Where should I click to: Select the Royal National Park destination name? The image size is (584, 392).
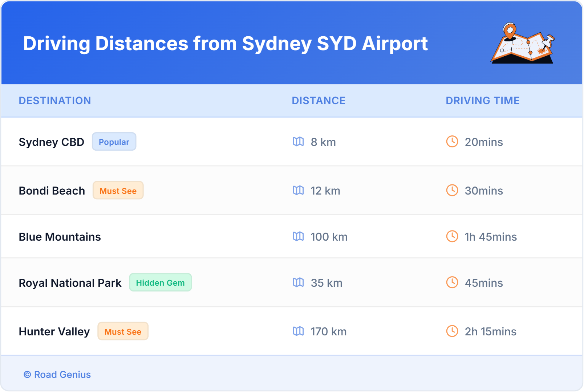pyautogui.click(x=70, y=283)
